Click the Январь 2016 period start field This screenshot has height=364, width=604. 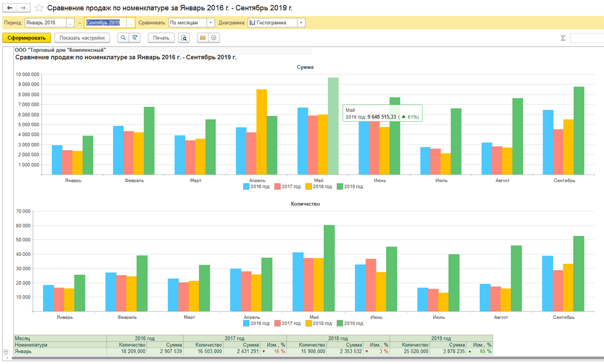[46, 23]
